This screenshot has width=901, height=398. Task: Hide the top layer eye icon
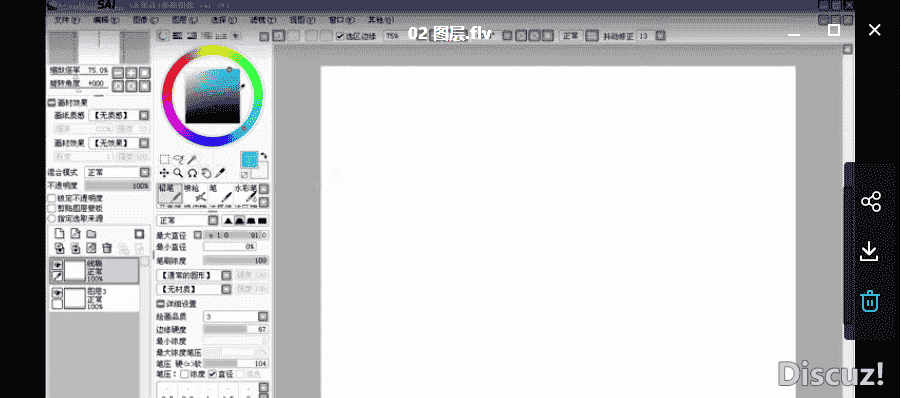point(57,265)
